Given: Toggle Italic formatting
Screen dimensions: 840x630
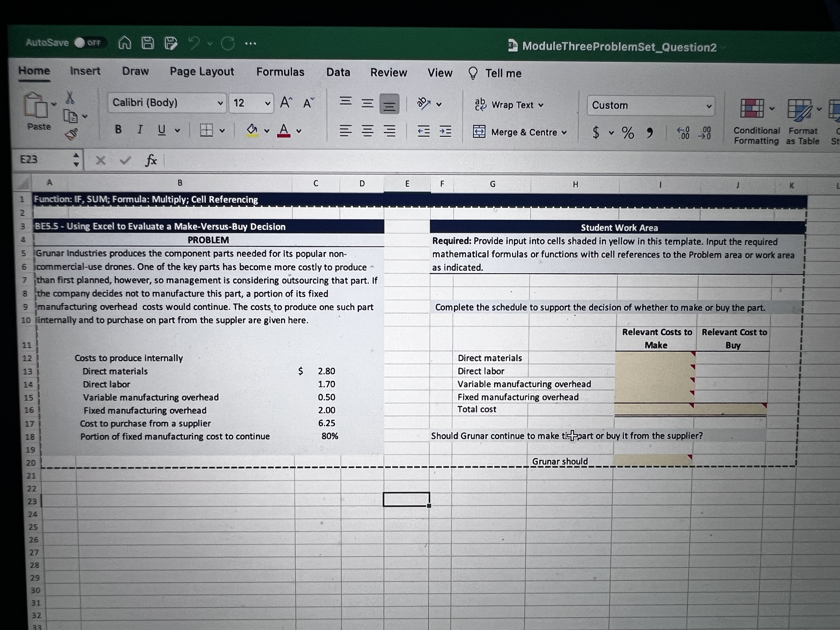Looking at the screenshot, I should pyautogui.click(x=140, y=130).
